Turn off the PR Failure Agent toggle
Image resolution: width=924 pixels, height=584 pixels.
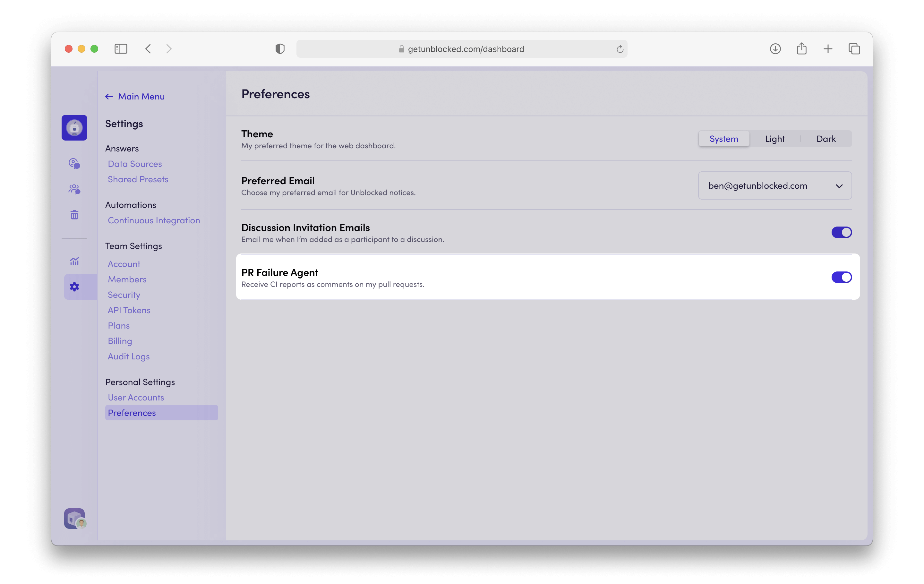(x=842, y=277)
